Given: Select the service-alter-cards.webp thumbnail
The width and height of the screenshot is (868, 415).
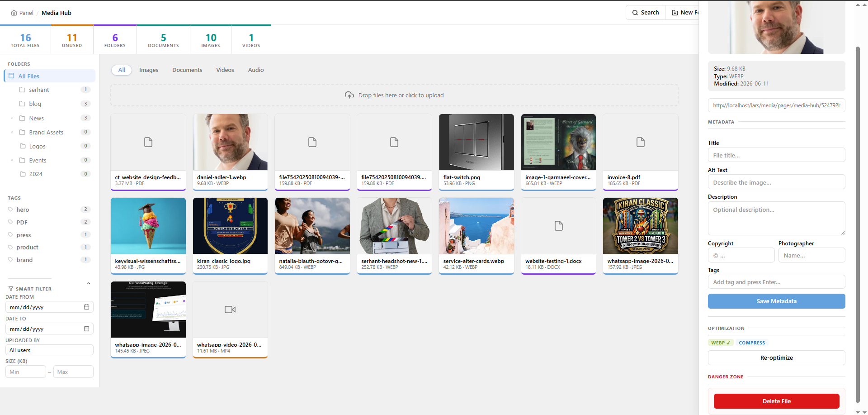Looking at the screenshot, I should click(x=476, y=226).
